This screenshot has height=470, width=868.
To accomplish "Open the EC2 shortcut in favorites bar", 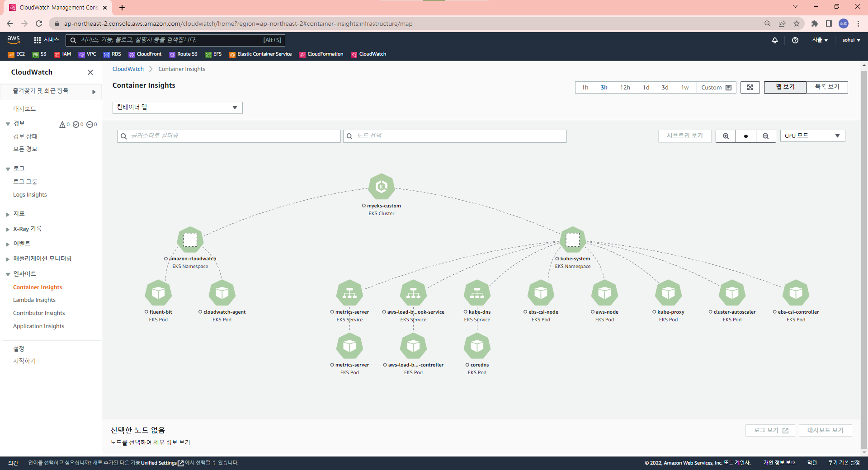I will [x=16, y=54].
